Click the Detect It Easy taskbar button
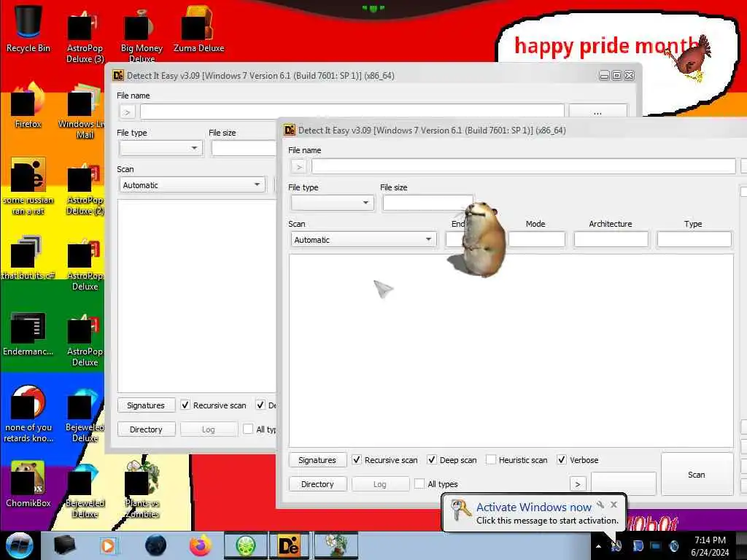Image resolution: width=747 pixels, height=560 pixels. point(290,545)
